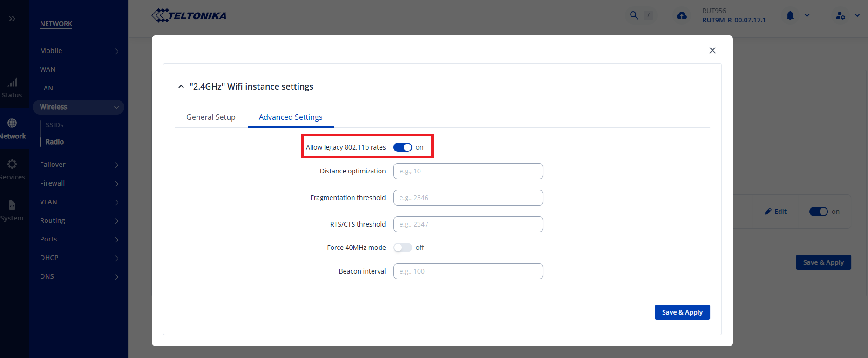Expand the Mobile menu item

pos(78,51)
